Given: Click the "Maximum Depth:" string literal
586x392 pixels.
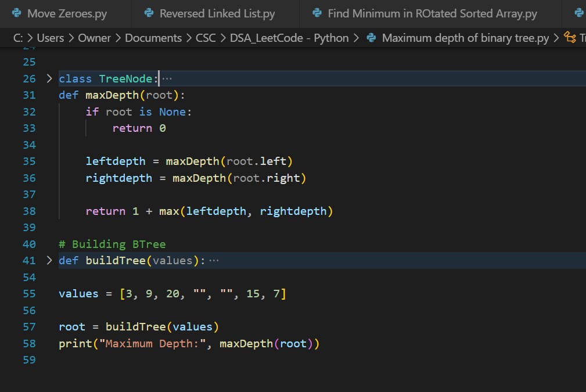Looking at the screenshot, I should click(153, 343).
